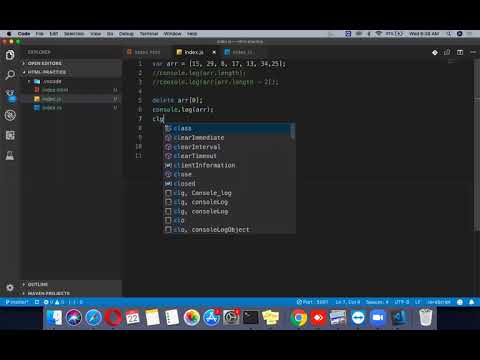Open the File menu in the menu bar
Image resolution: width=480 pixels, height=360 pixels.
click(x=40, y=34)
